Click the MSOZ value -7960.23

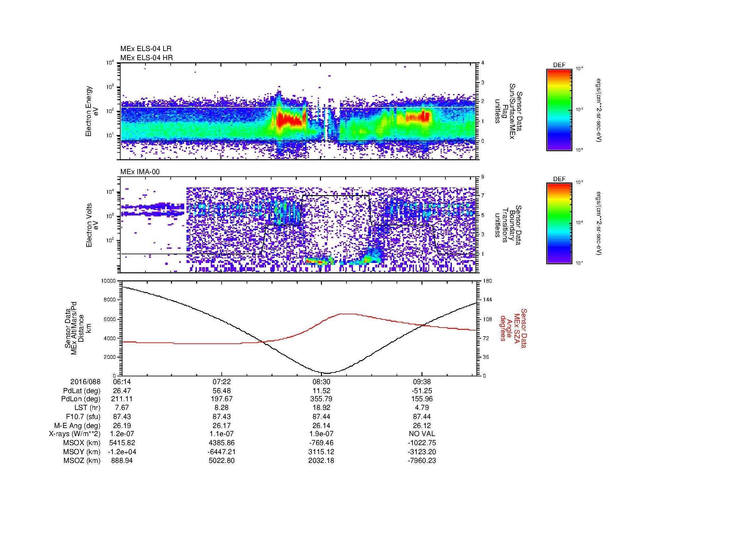422,461
